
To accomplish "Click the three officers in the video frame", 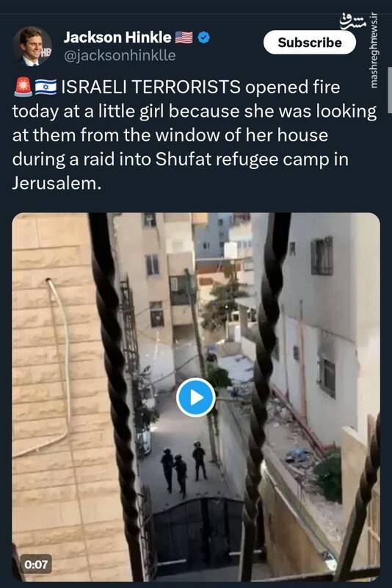I will pos(184,469).
